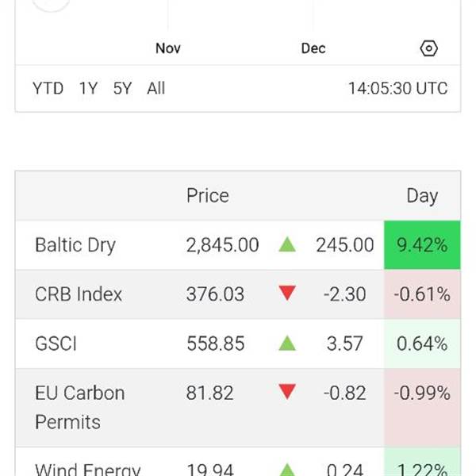This screenshot has height=476, width=476.
Task: Open chart settings hexagon icon
Action: pyautogui.click(x=428, y=48)
